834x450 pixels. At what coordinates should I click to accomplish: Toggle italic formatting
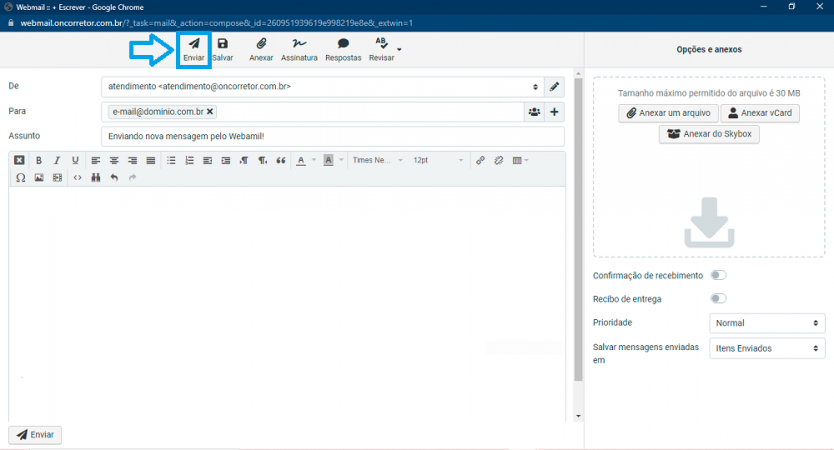pos(57,160)
